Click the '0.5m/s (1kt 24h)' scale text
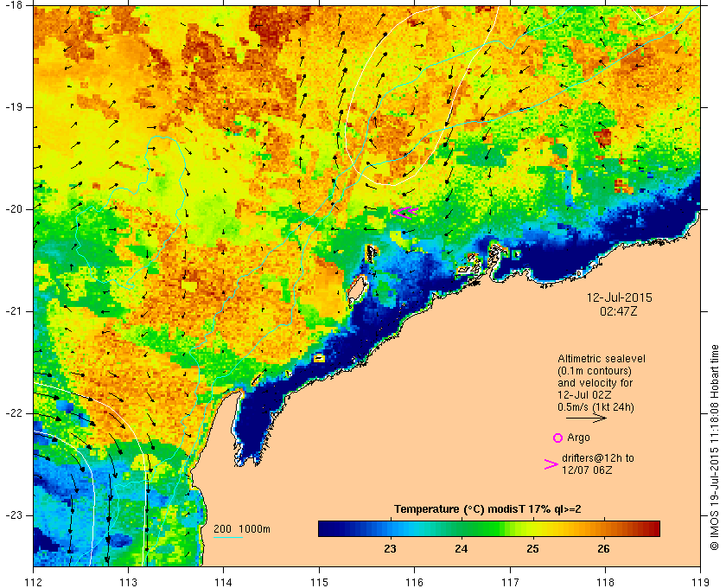Image resolution: width=726 pixels, height=588 pixels. pos(595,407)
